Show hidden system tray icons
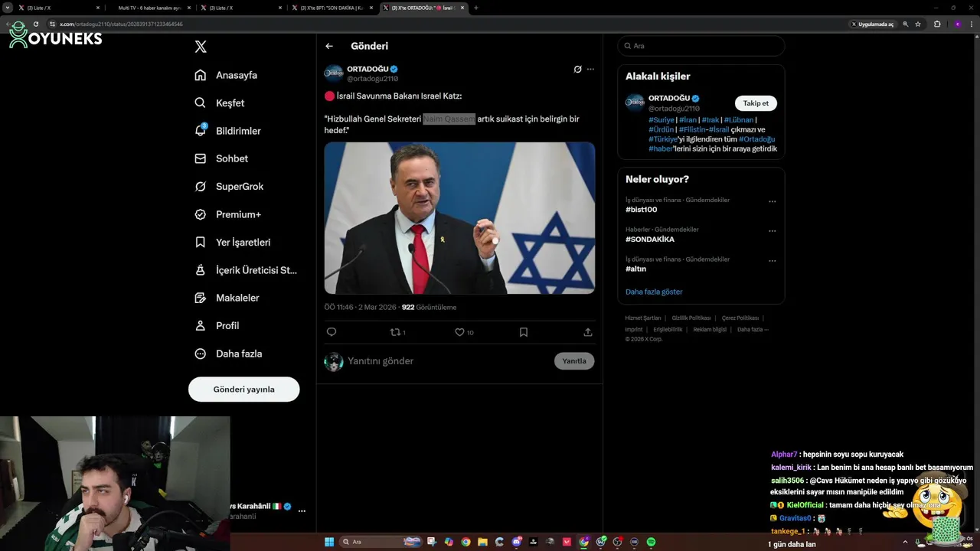Viewport: 980px width, 551px height. (x=906, y=542)
